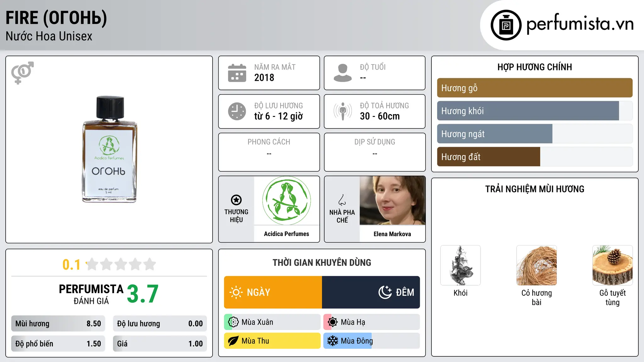Click the Mùa Đông season bar
This screenshot has height=362, width=644.
tap(372, 341)
